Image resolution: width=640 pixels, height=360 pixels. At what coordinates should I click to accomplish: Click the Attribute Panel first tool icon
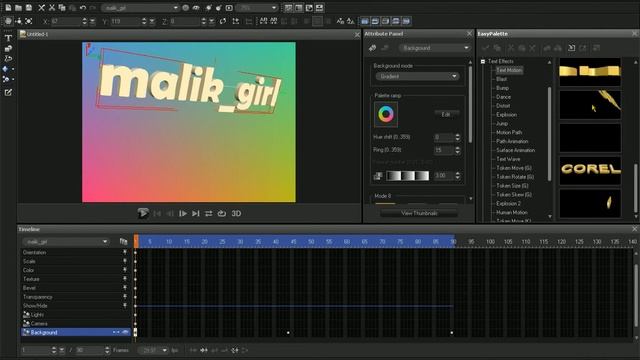[x=372, y=48]
